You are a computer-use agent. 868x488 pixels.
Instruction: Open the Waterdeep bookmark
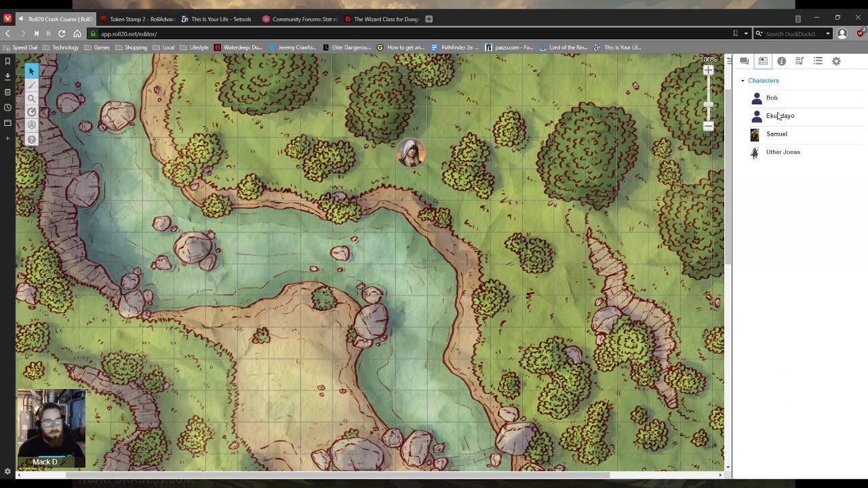pos(238,47)
